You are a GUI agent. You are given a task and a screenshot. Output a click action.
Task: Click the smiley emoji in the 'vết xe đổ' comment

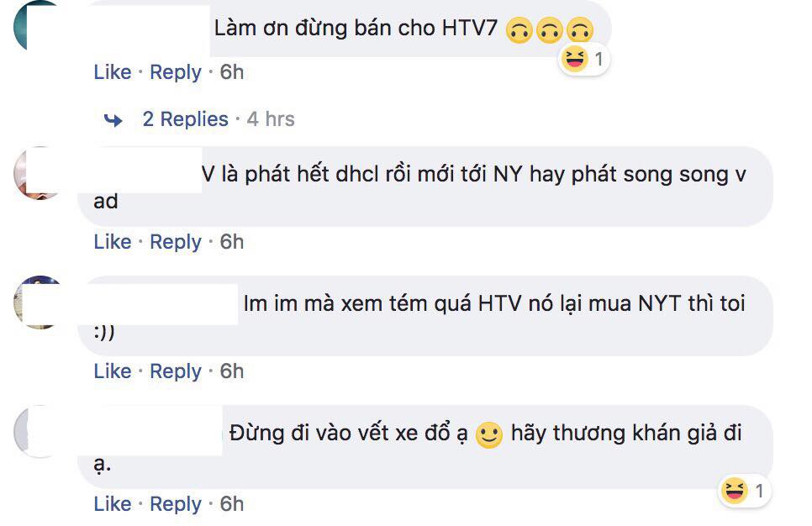489,435
